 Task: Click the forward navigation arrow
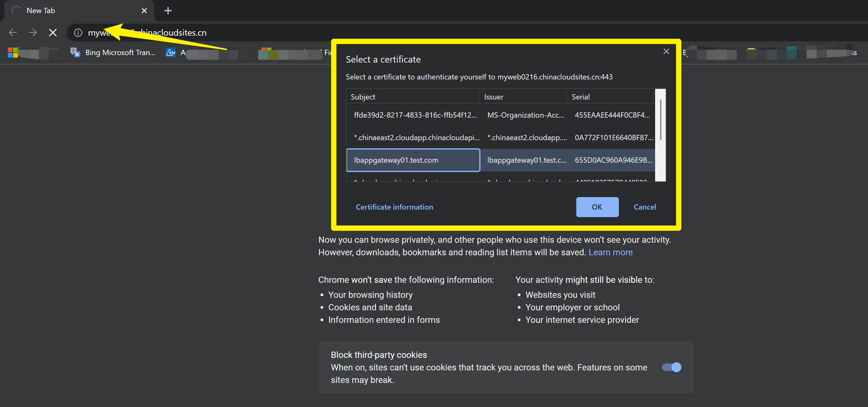33,33
